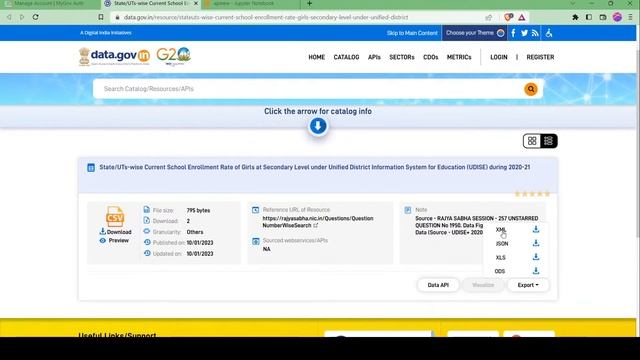This screenshot has width=640, height=360.
Task: Reload the page with refresh icon
Action: coord(36,17)
